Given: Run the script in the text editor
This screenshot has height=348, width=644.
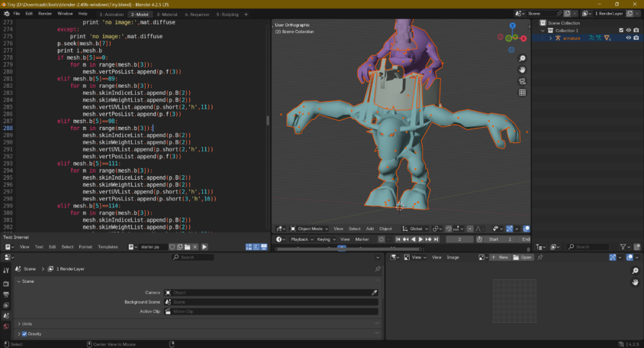Looking at the screenshot, I should click(x=204, y=247).
